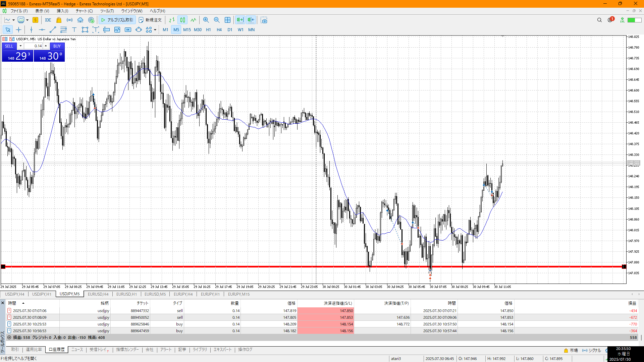This screenshot has width=644, height=362.
Task: Open the VPS cloud hosting icon
Action: point(80,20)
